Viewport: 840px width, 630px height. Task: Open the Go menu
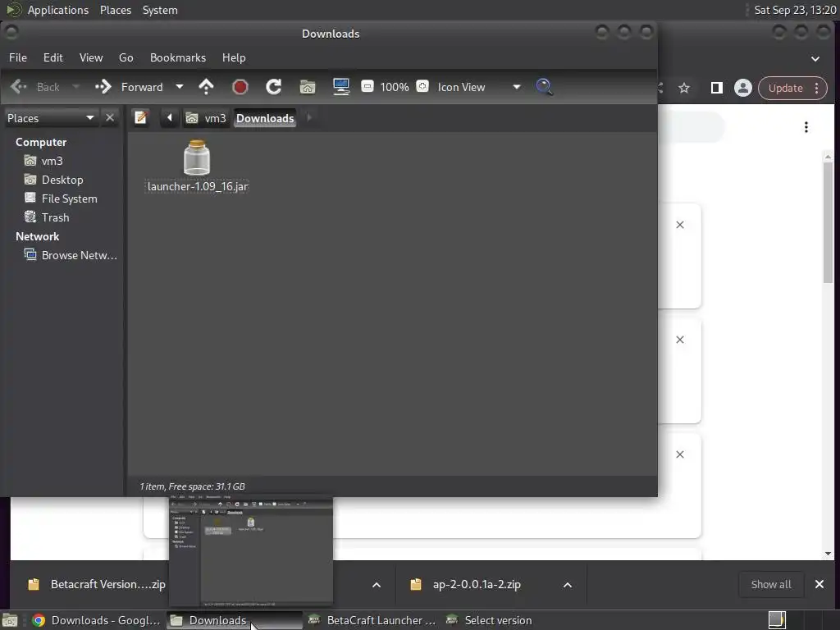click(126, 57)
